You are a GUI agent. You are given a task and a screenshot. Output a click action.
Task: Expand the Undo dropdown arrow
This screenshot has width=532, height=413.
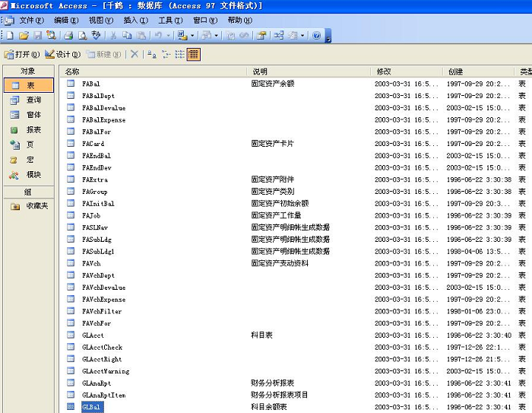point(168,35)
